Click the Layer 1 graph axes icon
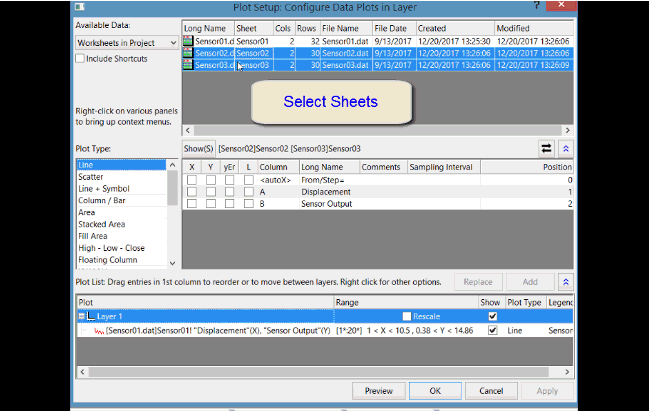The image size is (652, 418). point(91,317)
